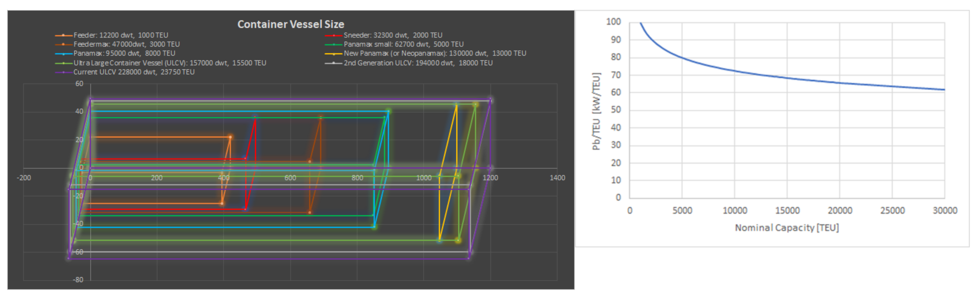The height and width of the screenshot is (297, 980).
Task: Click the 30000 label on the capacity axis
Action: [x=944, y=210]
